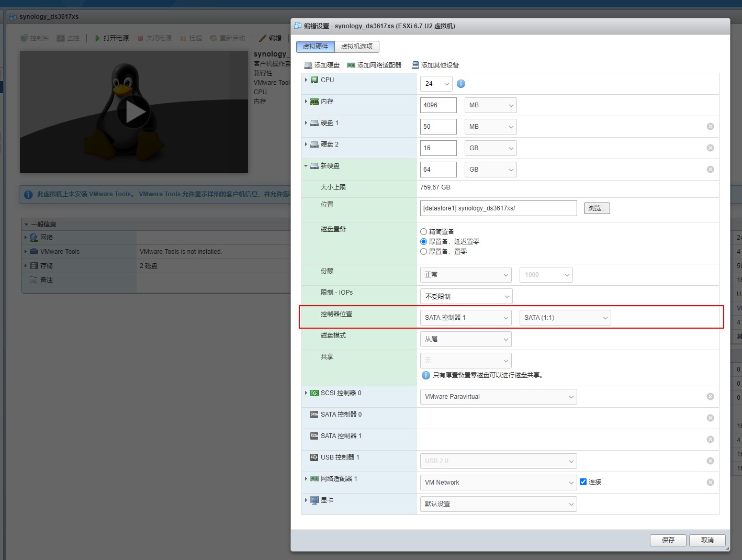Viewport: 742px width, 560px height.
Task: Select 厚置备，置零 radio button
Action: pos(424,252)
